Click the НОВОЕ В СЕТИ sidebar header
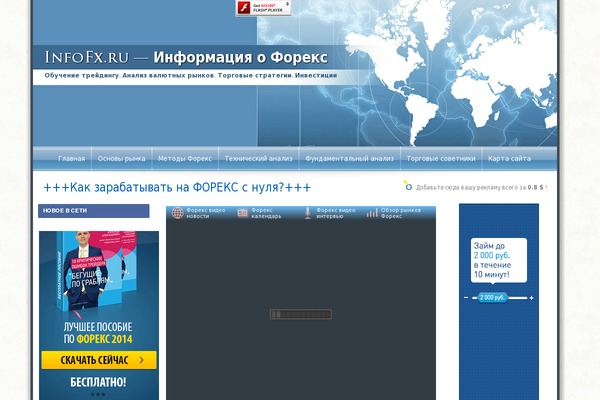This screenshot has width=600, height=400. [x=93, y=211]
